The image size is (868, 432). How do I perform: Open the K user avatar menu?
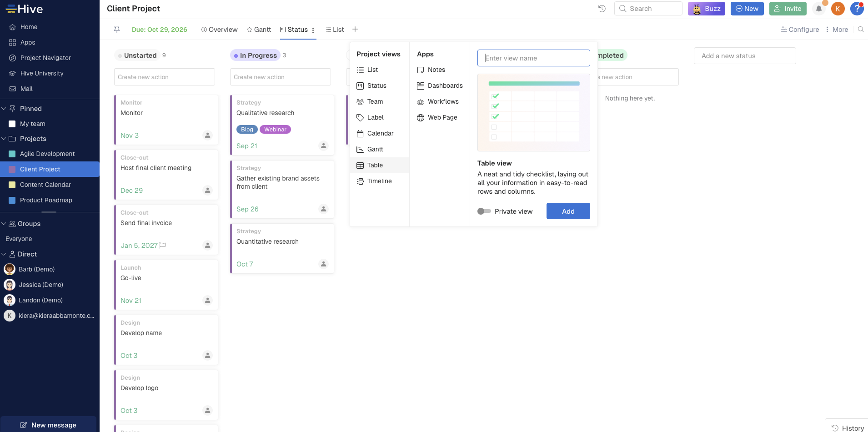point(838,9)
